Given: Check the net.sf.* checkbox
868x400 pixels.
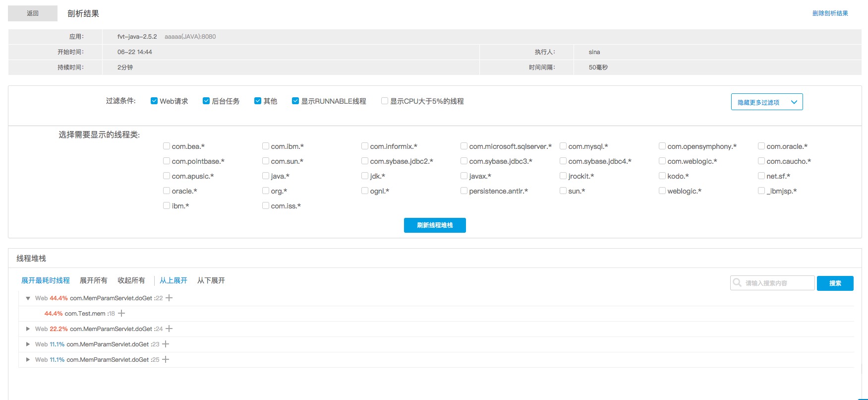Looking at the screenshot, I should (x=761, y=176).
